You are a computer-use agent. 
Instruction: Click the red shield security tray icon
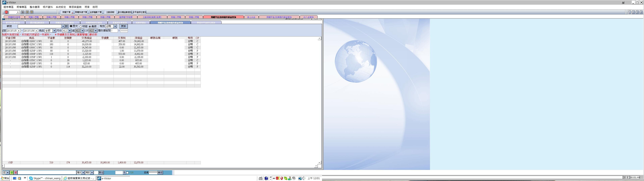coord(282,178)
